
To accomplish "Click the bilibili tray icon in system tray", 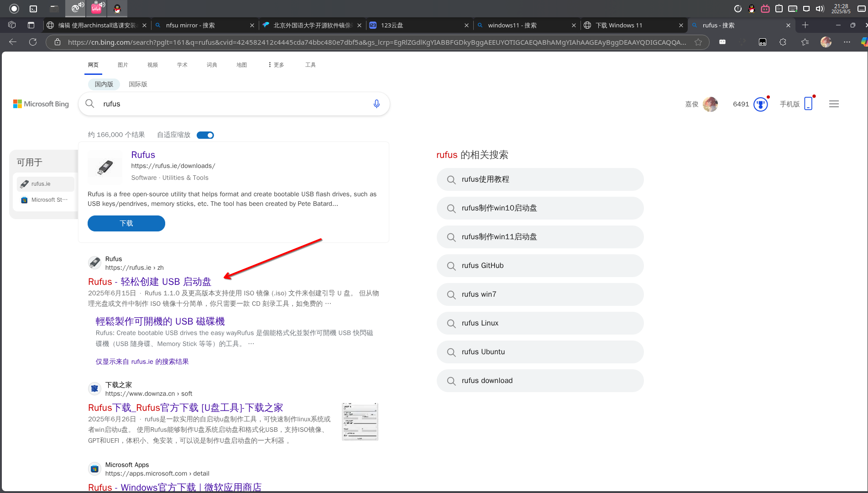I will 765,8.
